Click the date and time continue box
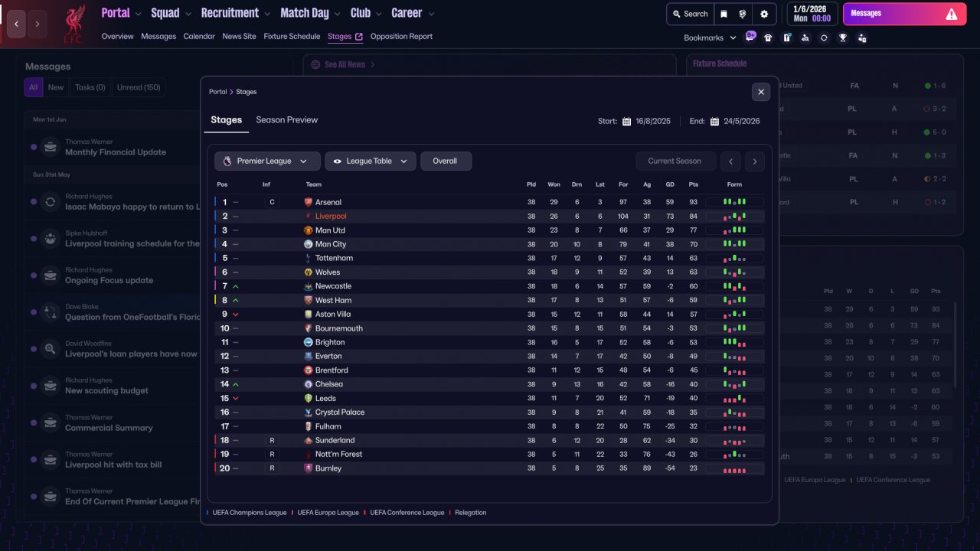The width and height of the screenshot is (980, 551). click(x=812, y=14)
